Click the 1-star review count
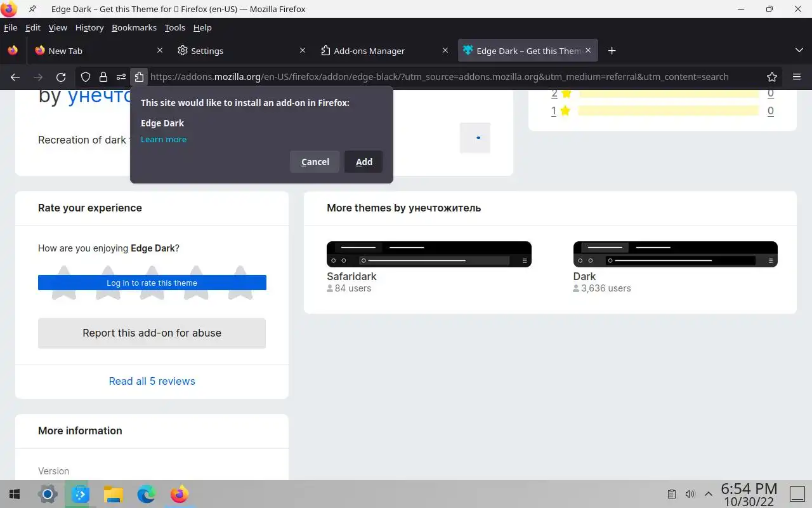Image resolution: width=812 pixels, height=508 pixels. pyautogui.click(x=770, y=110)
